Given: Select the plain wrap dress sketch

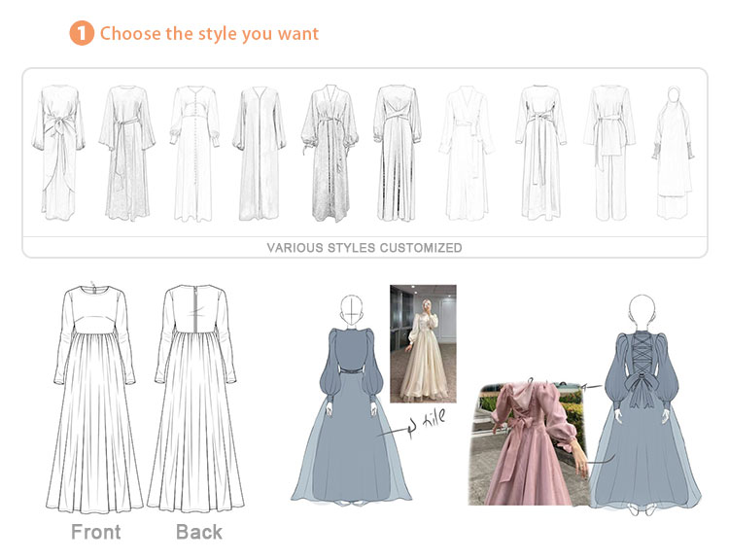Looking at the screenshot, I should pyautogui.click(x=467, y=153).
